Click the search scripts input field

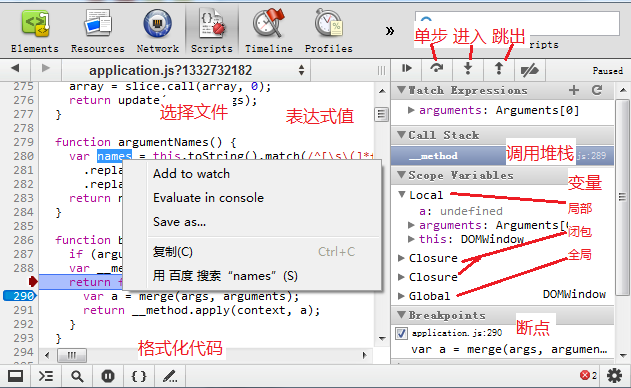(517, 23)
